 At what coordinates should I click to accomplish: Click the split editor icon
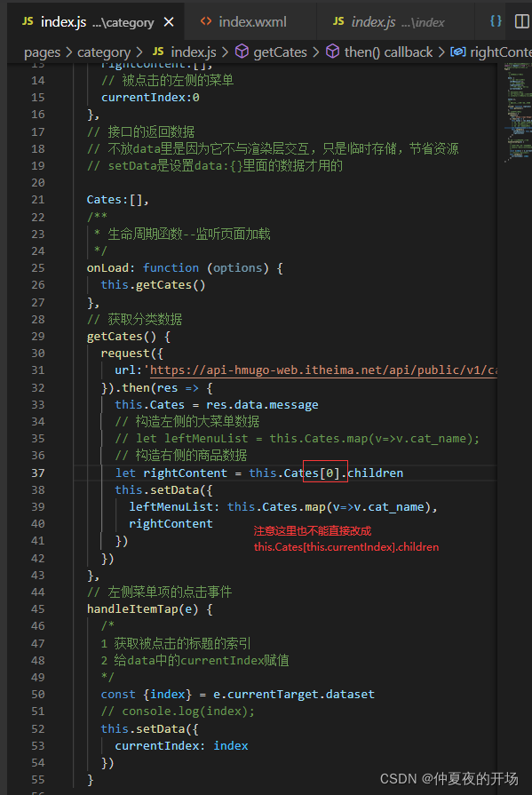(x=521, y=21)
